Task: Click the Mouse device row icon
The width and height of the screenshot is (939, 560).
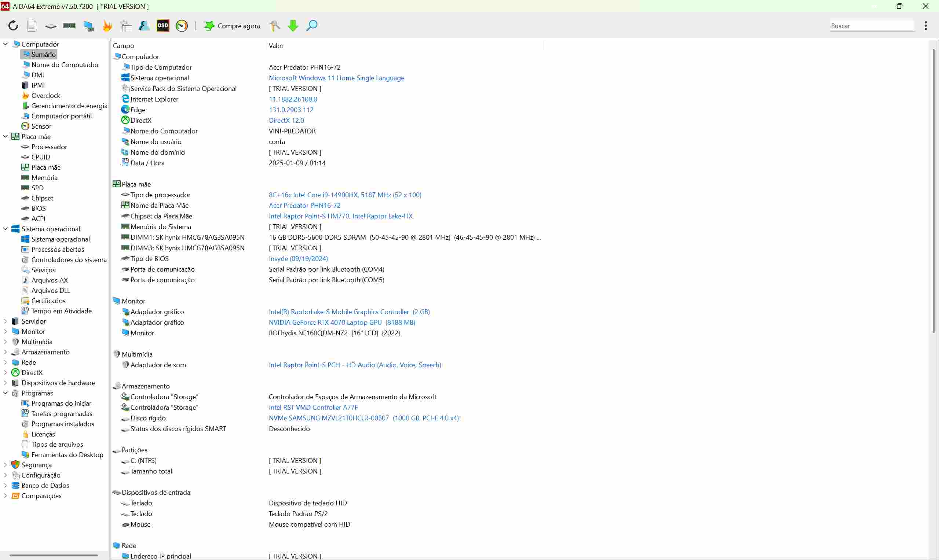Action: (x=125, y=524)
